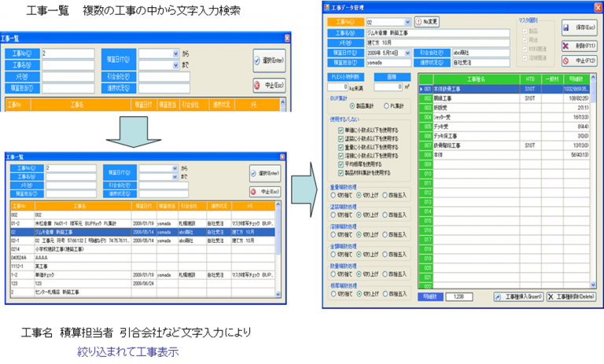Click the HTB column header
Screen dimensions: 604x364
pyautogui.click(x=530, y=79)
